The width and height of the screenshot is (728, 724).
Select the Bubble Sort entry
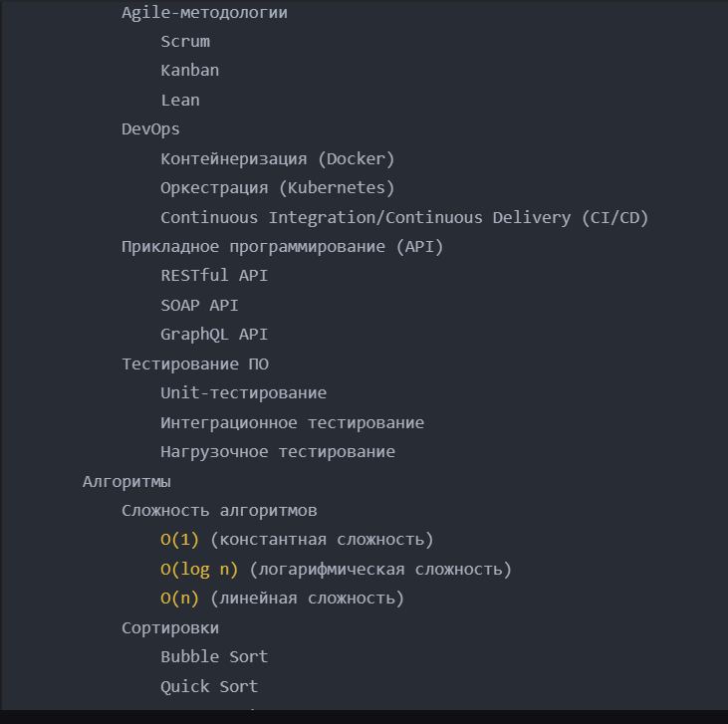pos(214,657)
